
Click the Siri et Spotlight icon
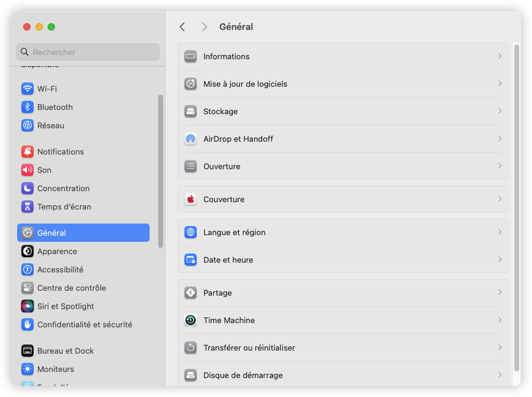pyautogui.click(x=27, y=306)
